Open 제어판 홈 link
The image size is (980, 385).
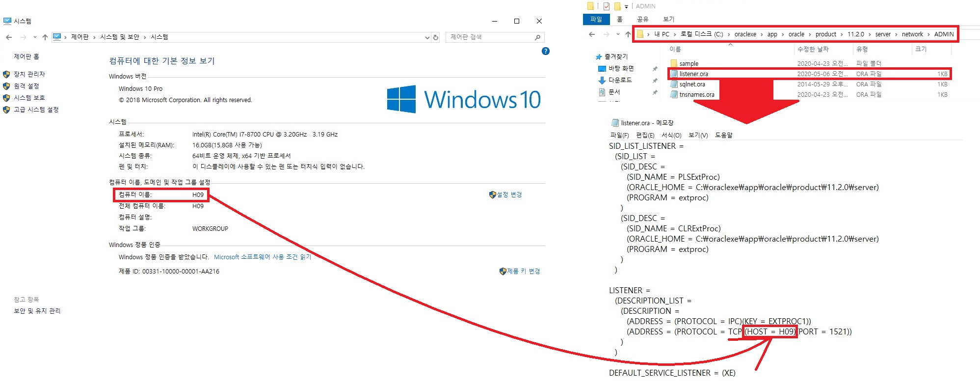(26, 56)
